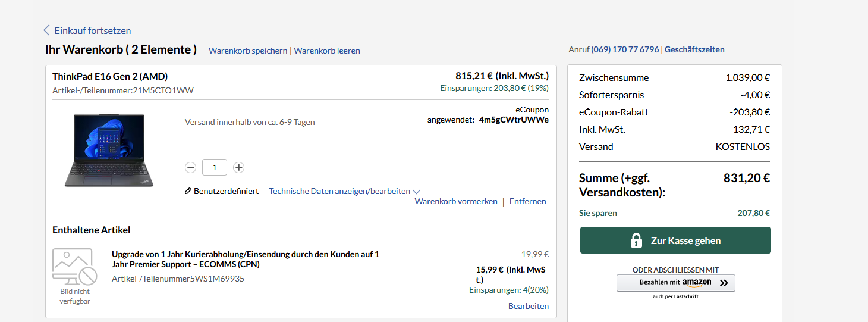Click ODER ABSCHLIESSEN MIT text

pos(675,270)
